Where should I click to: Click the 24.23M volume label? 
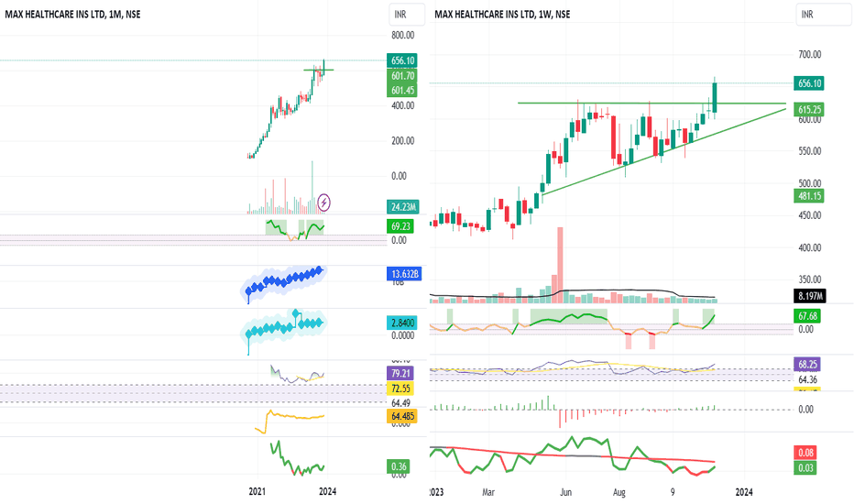(x=403, y=207)
